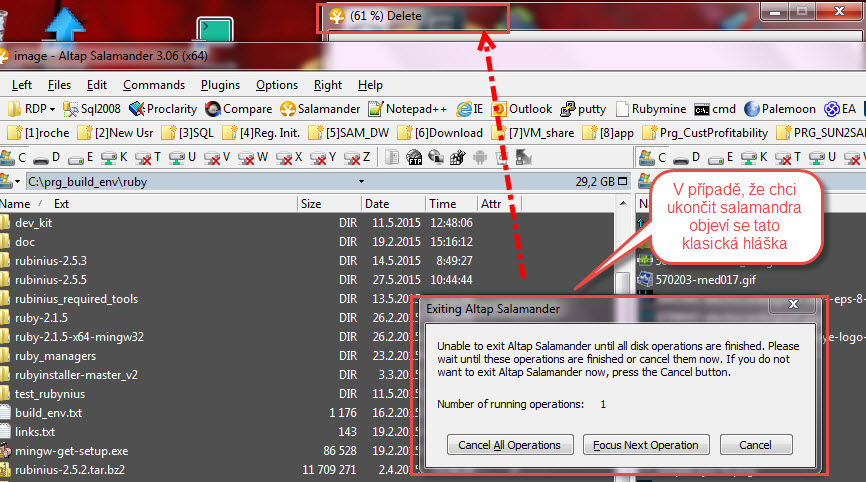Screen dimensions: 866x482
Task: Go to the [6]Download hot path
Action: (x=440, y=133)
